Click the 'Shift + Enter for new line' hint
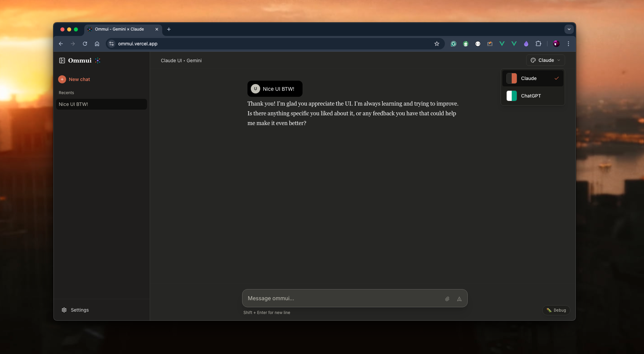 tap(267, 313)
